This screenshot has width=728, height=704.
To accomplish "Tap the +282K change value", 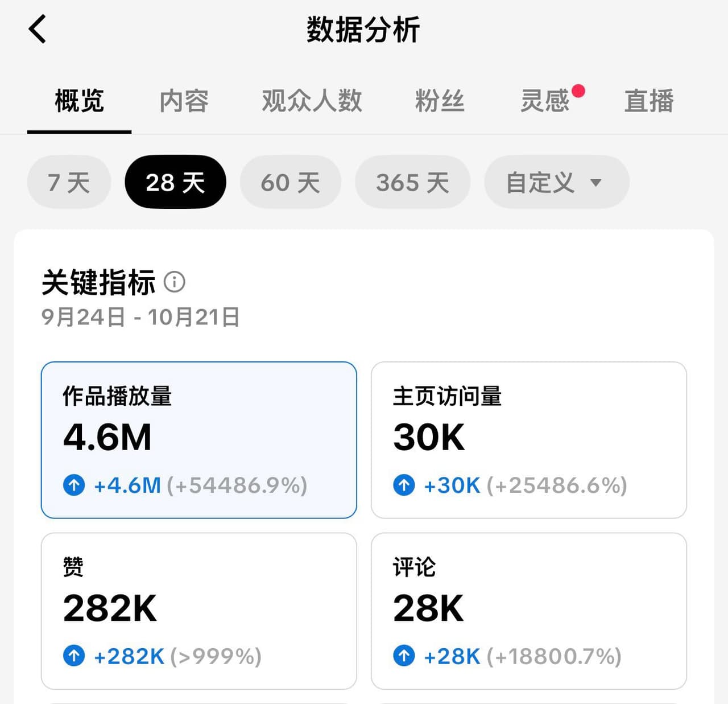I will [x=129, y=656].
